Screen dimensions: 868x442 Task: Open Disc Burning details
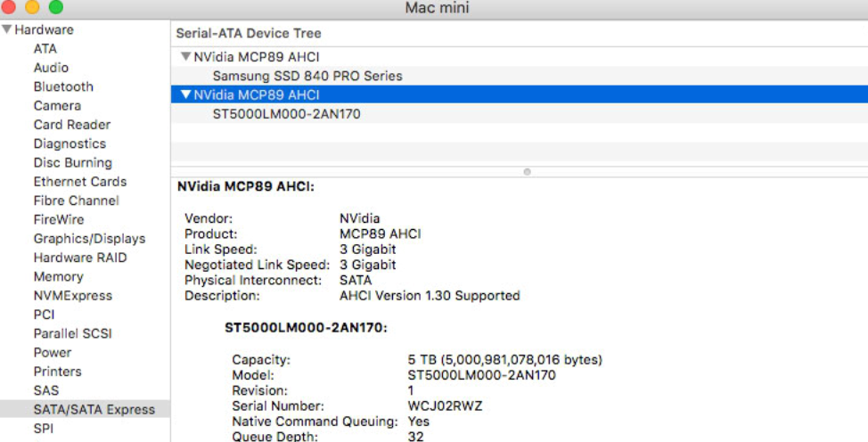pyautogui.click(x=72, y=162)
